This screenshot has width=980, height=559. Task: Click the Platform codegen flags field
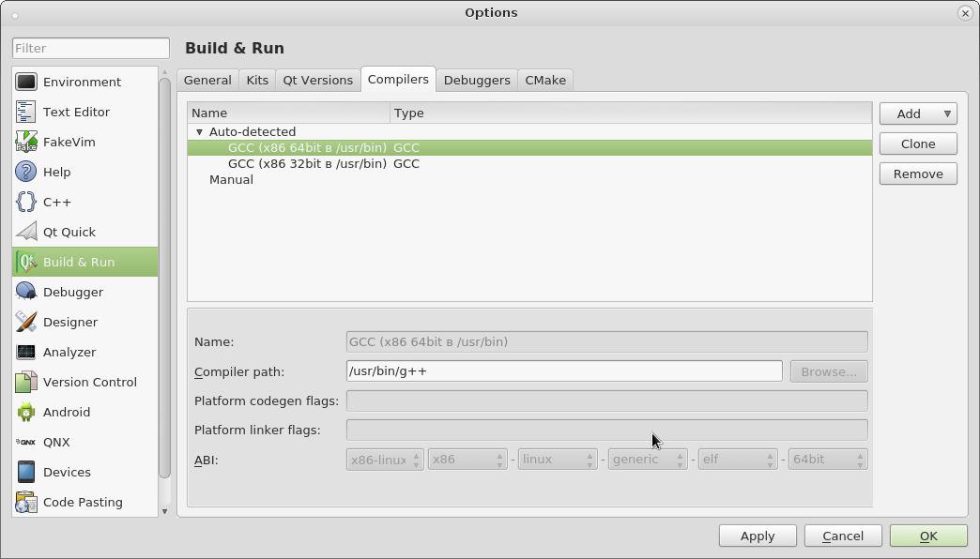point(607,401)
